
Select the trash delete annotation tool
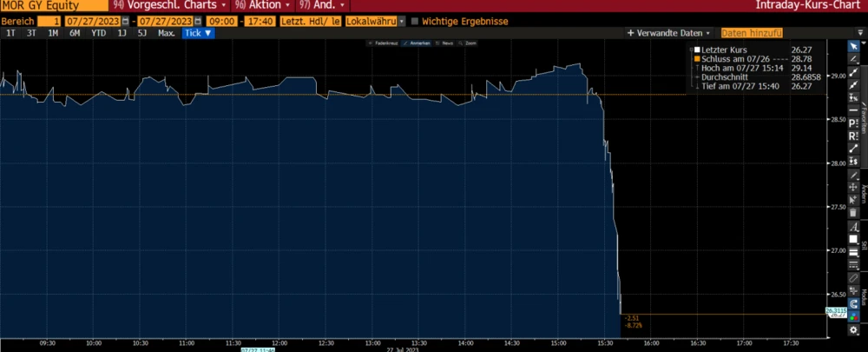[854, 212]
